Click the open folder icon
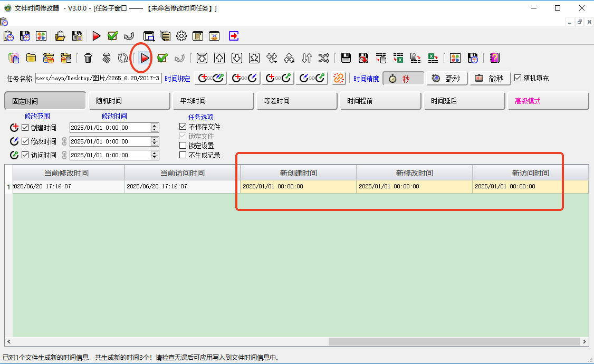This screenshot has height=364, width=594. (x=32, y=58)
